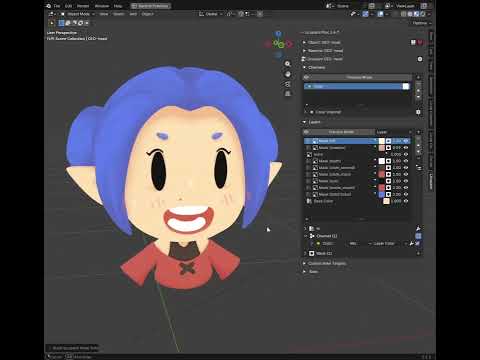Move selected layer up with the arrow icon

point(419,145)
